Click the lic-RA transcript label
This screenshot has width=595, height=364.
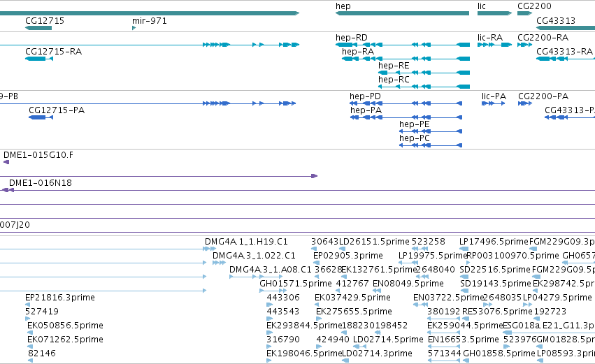tap(490, 38)
